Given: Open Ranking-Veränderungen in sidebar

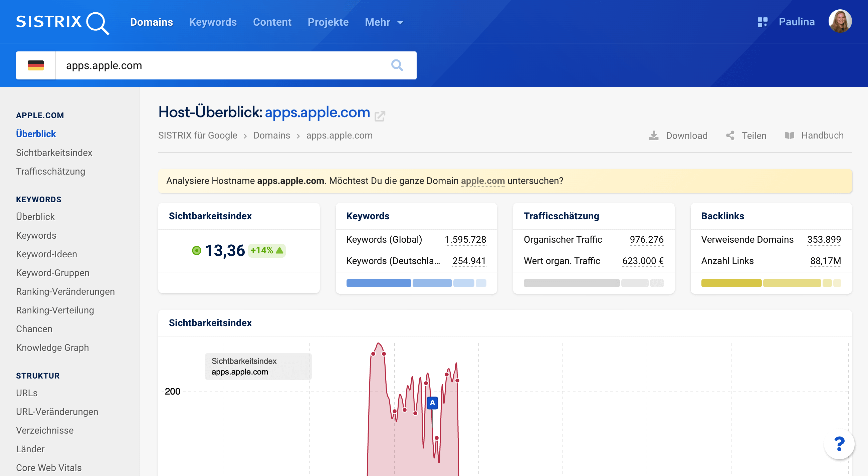Looking at the screenshot, I should coord(65,291).
